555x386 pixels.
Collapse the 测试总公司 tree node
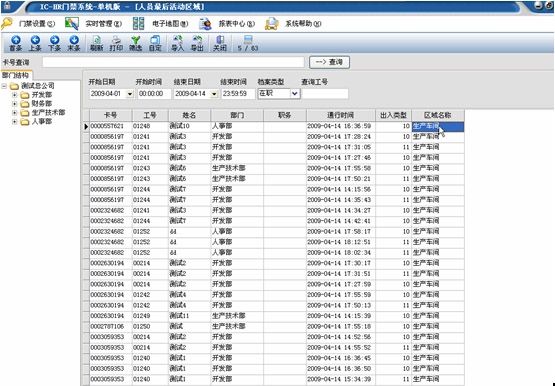coord(4,86)
